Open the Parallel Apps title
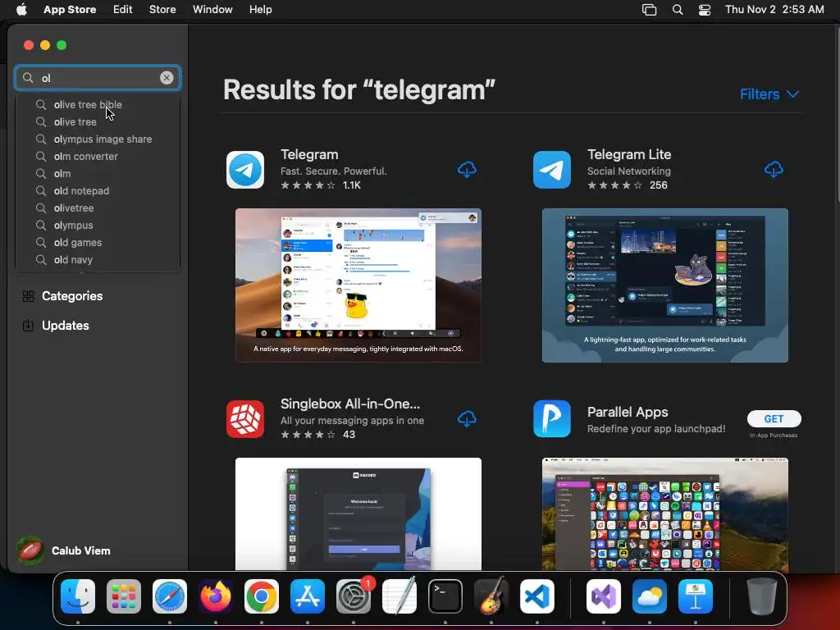Viewport: 840px width, 630px height. click(628, 412)
